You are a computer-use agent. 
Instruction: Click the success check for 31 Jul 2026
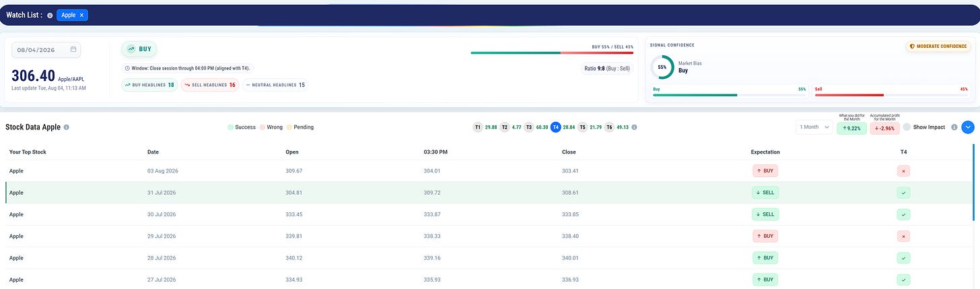903,193
